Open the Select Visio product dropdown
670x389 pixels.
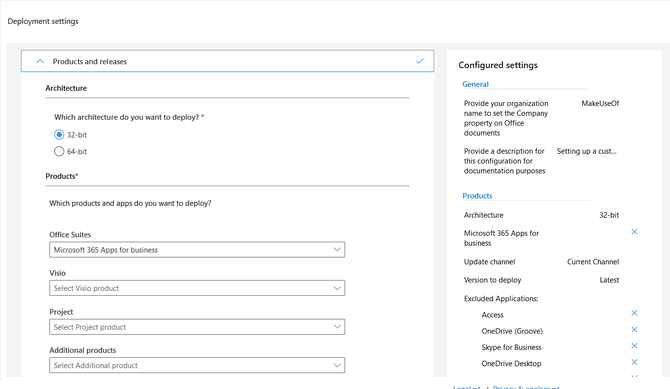pos(197,288)
